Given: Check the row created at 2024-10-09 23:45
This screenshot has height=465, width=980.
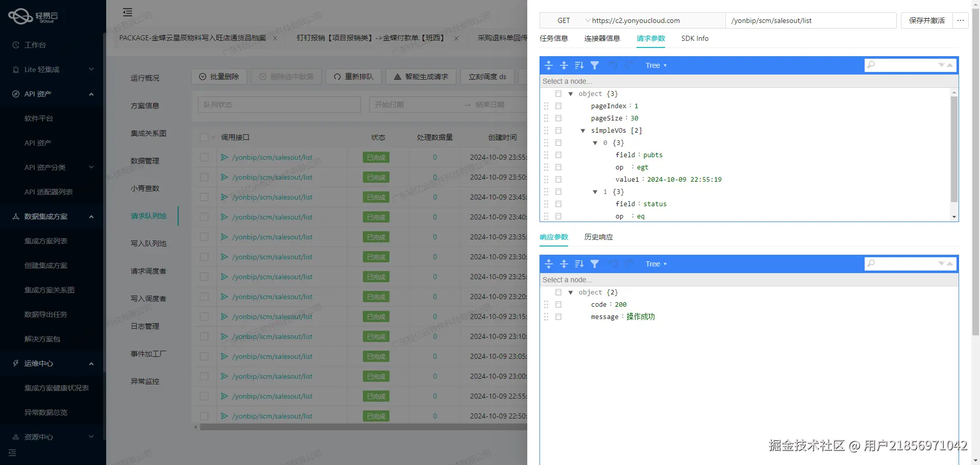Looking at the screenshot, I should (x=204, y=197).
